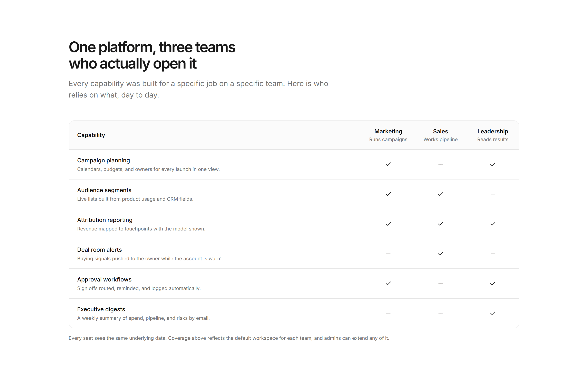Click 'Live lists built from product usage' description

[135, 199]
